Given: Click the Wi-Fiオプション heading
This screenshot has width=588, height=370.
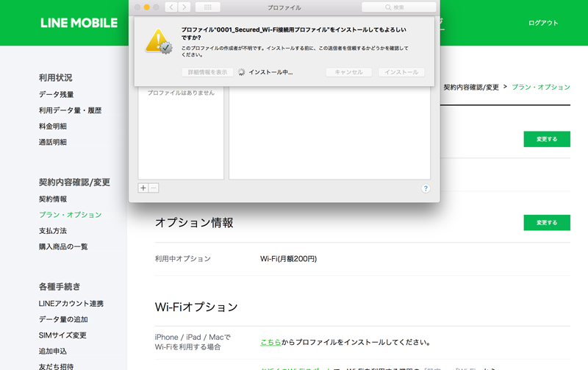Looking at the screenshot, I should pos(196,307).
